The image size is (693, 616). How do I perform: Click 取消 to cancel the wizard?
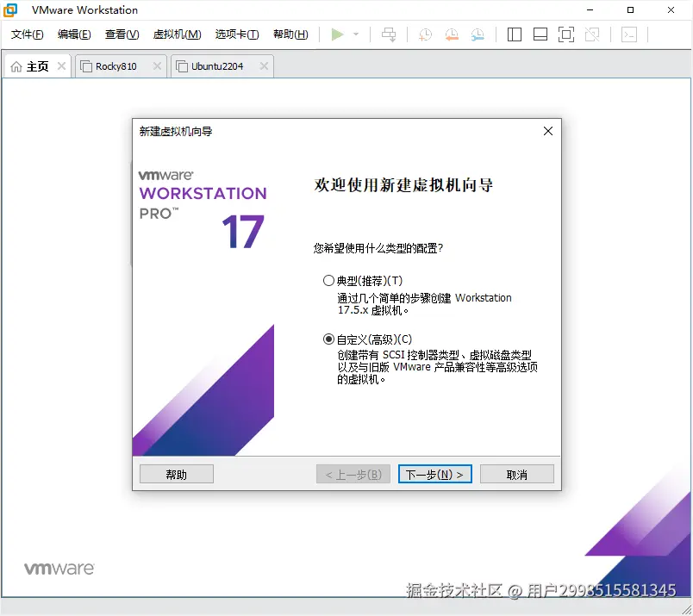(516, 474)
